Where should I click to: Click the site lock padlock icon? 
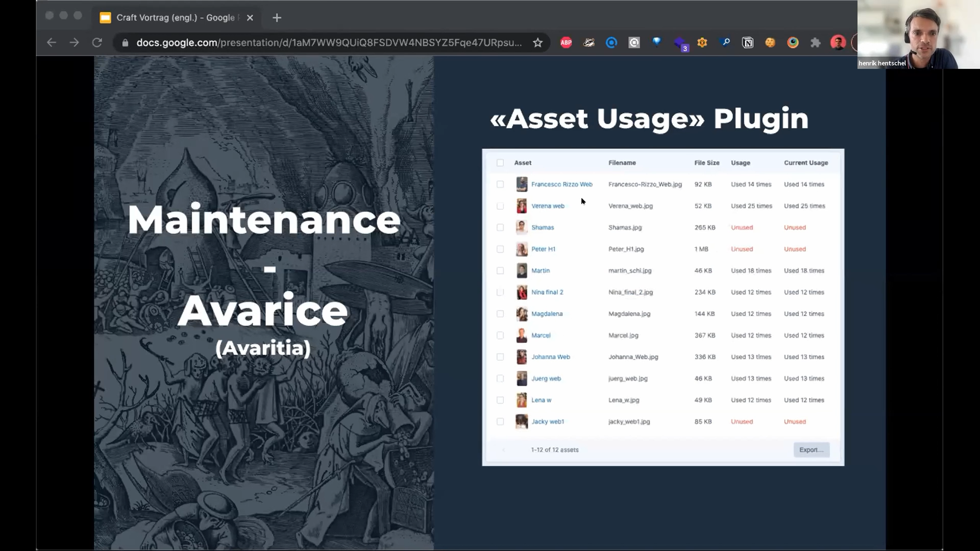coord(125,43)
